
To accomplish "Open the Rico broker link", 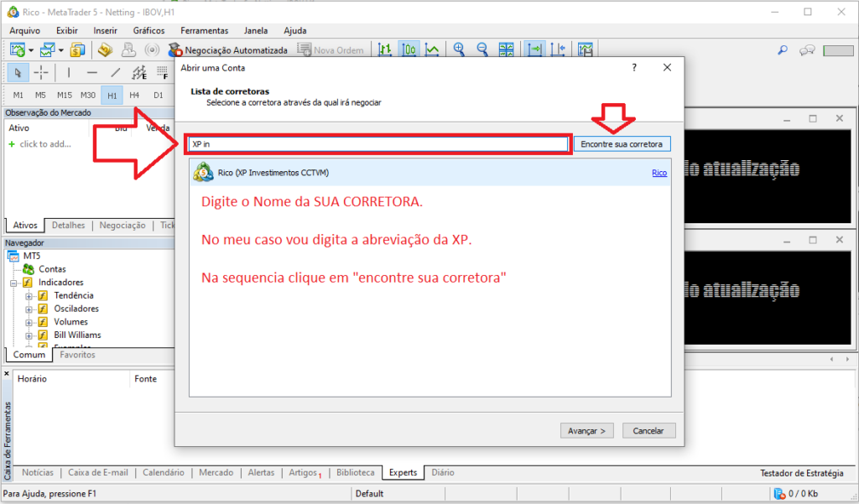I will (x=659, y=173).
